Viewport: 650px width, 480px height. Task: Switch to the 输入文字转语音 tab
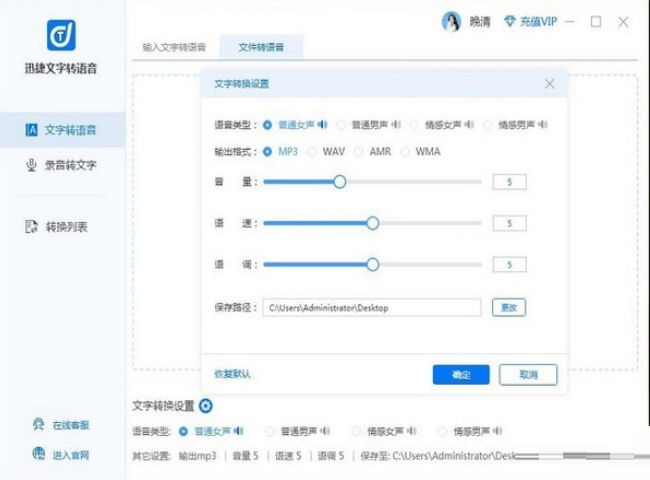(174, 47)
